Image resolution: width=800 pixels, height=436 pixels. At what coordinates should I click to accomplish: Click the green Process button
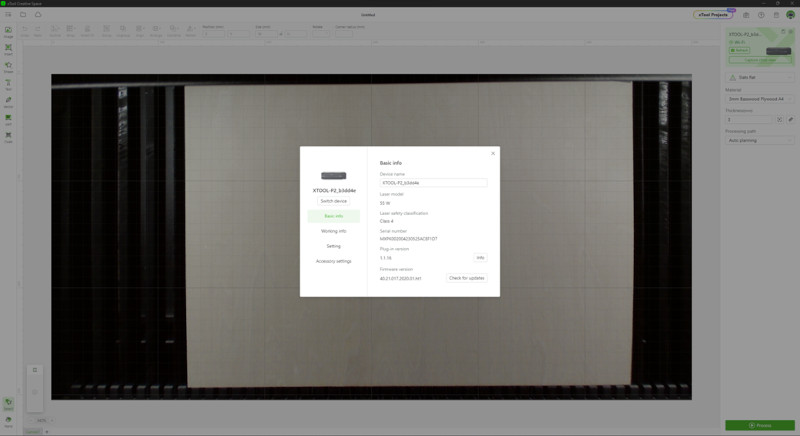pos(760,425)
